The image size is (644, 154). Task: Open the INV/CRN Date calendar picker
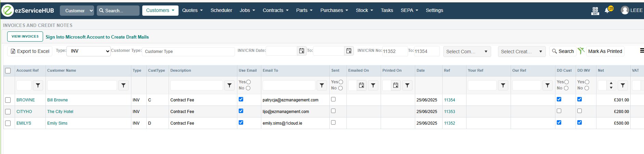[x=301, y=51]
